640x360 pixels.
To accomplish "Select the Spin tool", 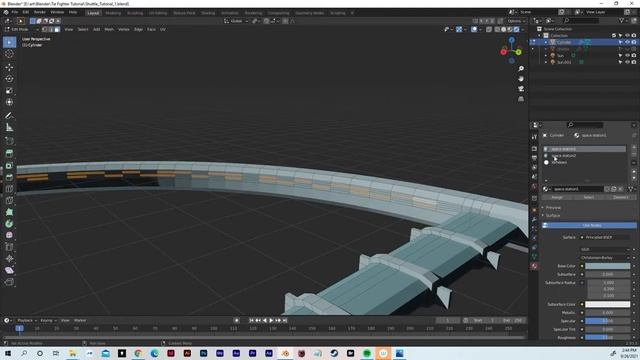I will [x=9, y=224].
